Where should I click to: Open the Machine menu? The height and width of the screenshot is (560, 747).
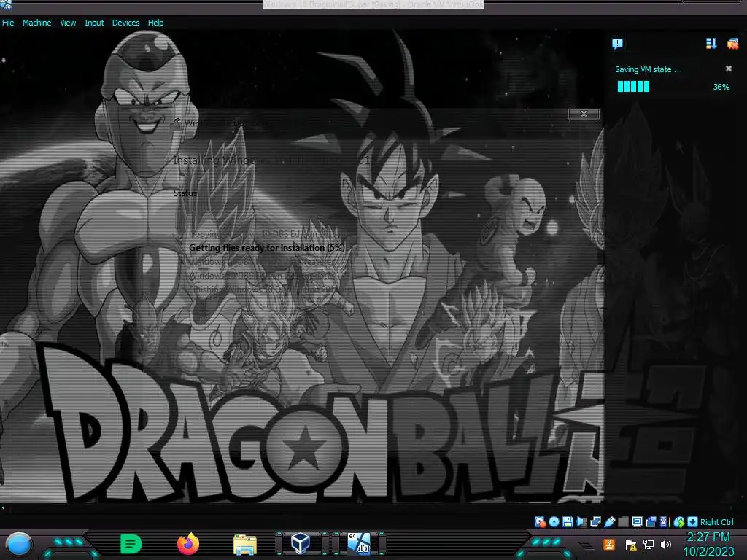(36, 23)
